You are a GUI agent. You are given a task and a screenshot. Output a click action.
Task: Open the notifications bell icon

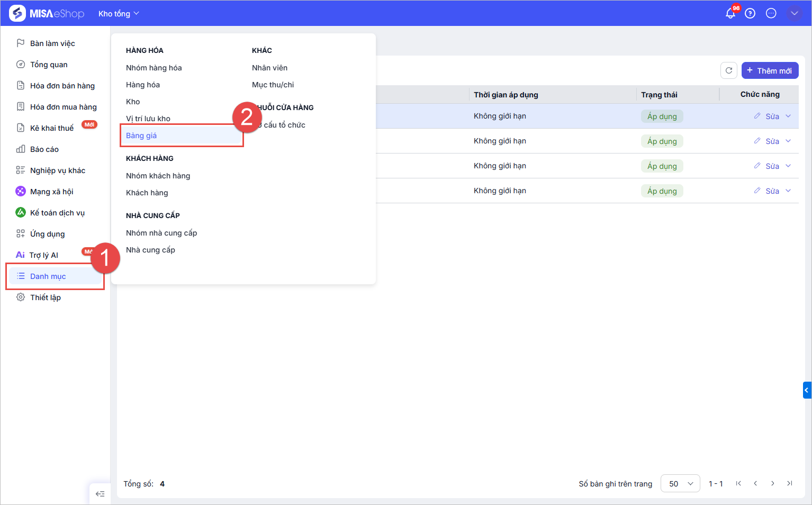tap(730, 13)
